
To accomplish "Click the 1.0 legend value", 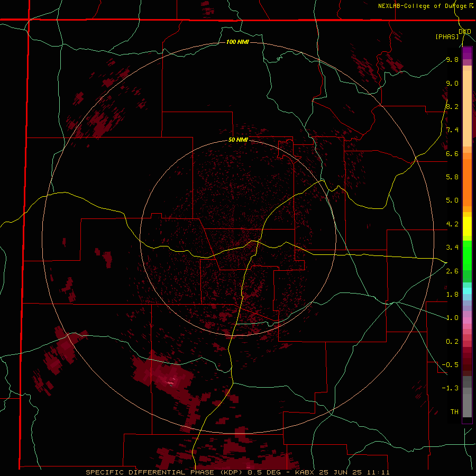I will (x=452, y=318).
